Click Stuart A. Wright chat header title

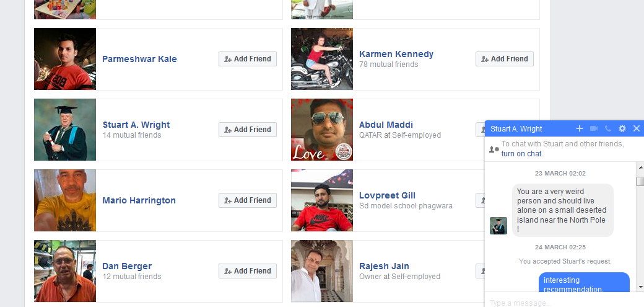(x=516, y=129)
